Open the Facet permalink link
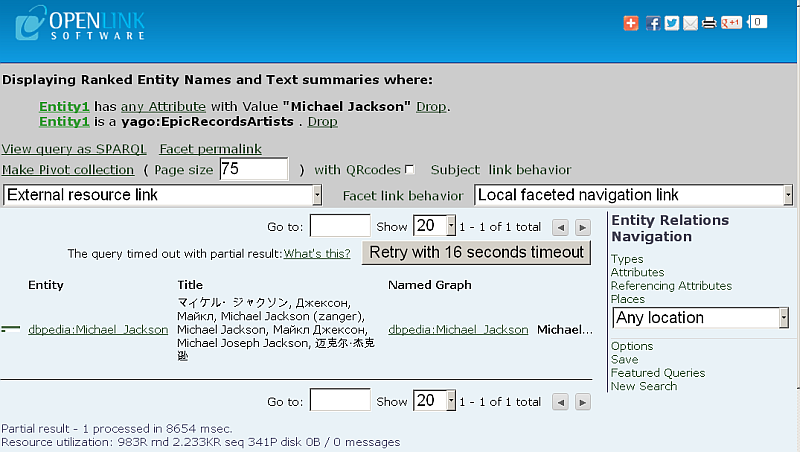The height and width of the screenshot is (452, 800). (211, 149)
